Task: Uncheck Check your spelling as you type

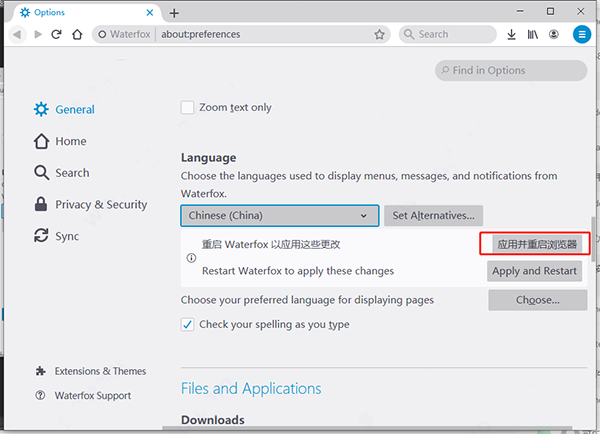Action: (x=187, y=324)
